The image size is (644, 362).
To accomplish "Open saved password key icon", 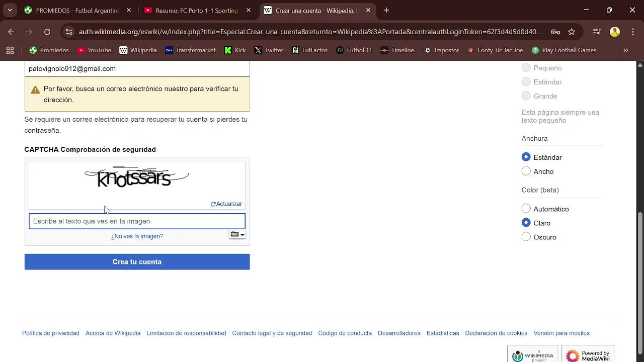I will [x=555, y=32].
